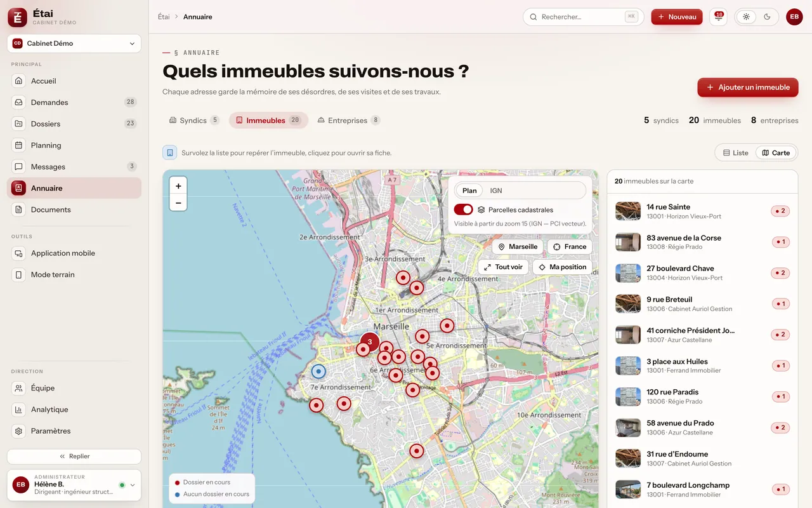The height and width of the screenshot is (508, 812).
Task: Open the notifications icon with badge 18
Action: click(718, 17)
